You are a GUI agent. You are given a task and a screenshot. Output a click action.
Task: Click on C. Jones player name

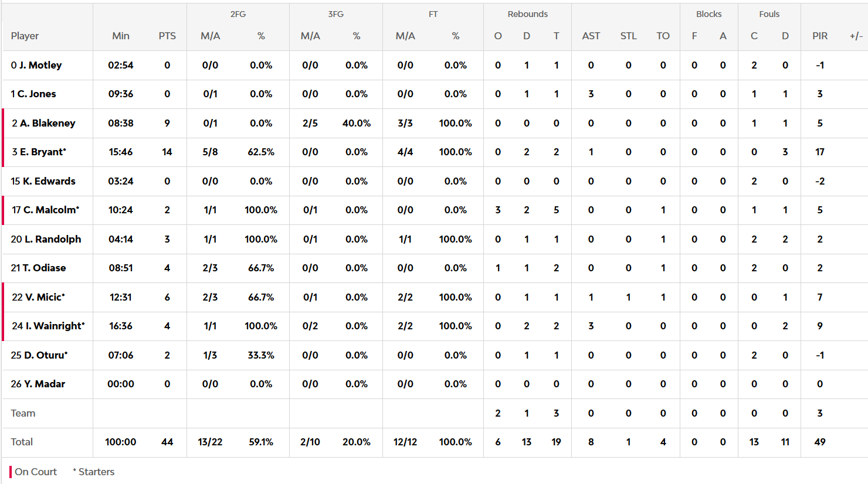pos(36,94)
